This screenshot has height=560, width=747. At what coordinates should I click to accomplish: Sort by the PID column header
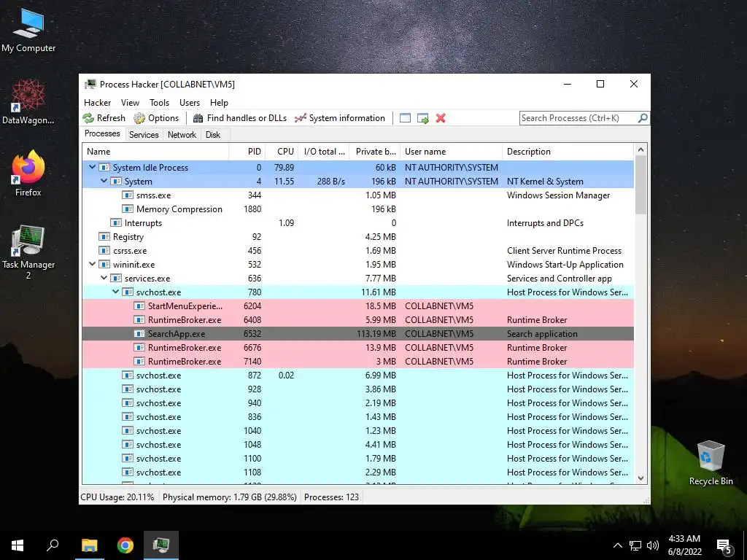click(247, 152)
